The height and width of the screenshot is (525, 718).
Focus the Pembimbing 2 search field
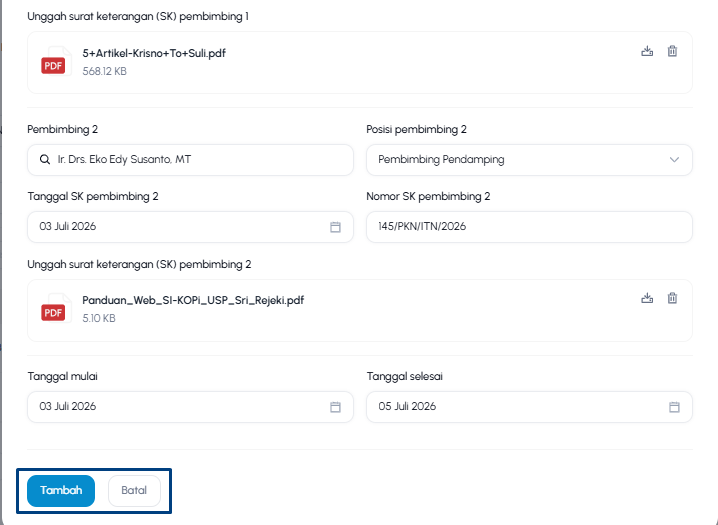pos(190,160)
